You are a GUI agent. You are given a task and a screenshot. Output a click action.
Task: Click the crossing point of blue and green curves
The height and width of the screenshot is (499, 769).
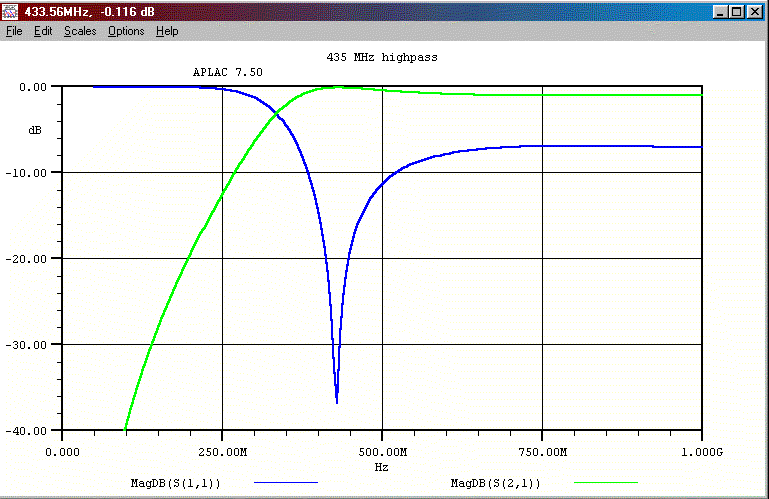pyautogui.click(x=278, y=113)
